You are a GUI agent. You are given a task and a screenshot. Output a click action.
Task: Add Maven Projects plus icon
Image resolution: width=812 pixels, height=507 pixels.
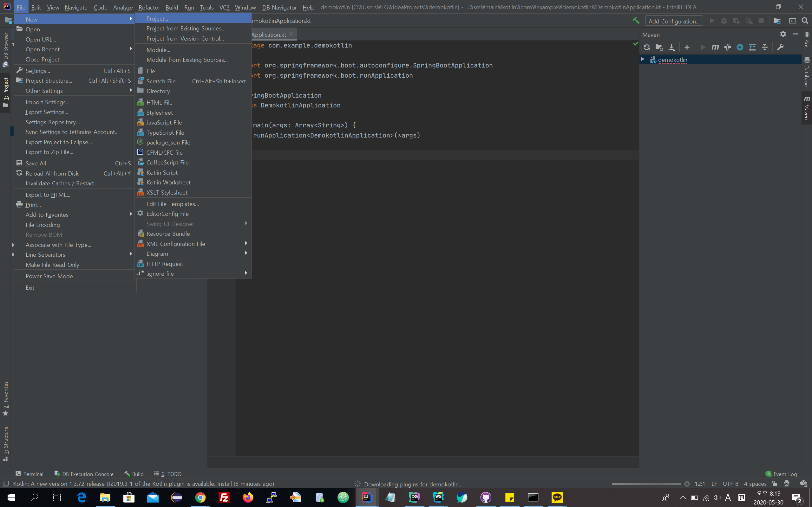point(687,47)
